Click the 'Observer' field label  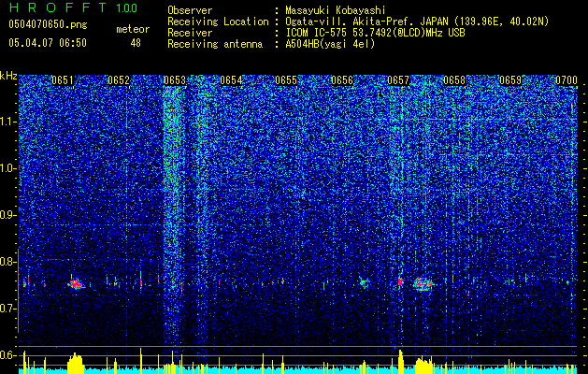point(190,10)
